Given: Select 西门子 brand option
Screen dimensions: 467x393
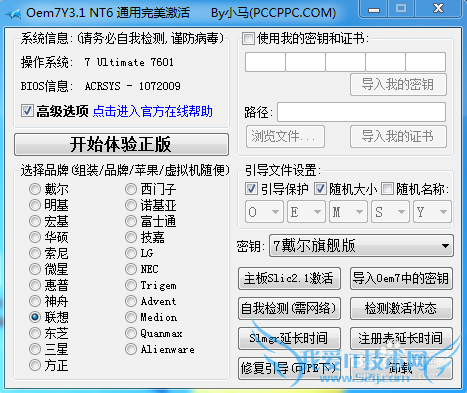Looking at the screenshot, I should [131, 189].
